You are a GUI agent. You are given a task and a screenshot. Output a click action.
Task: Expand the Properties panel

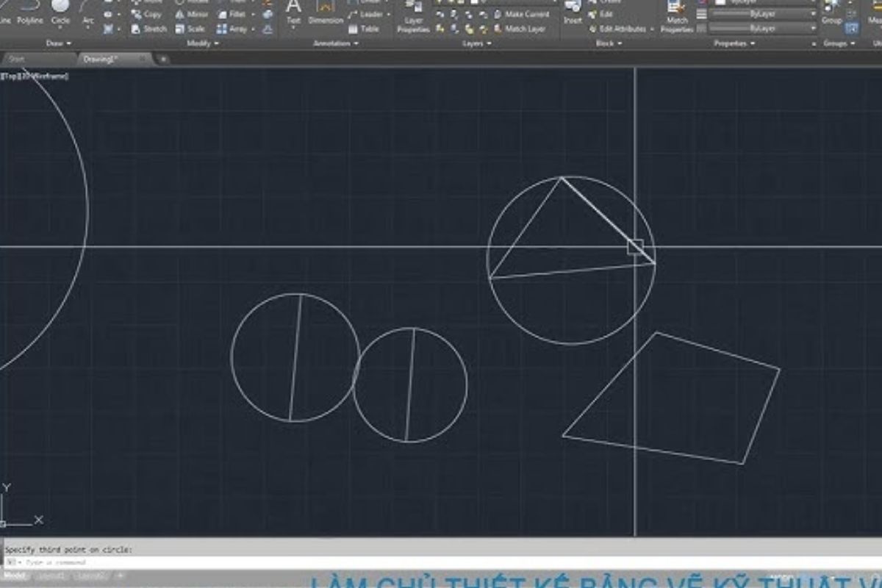pos(734,43)
